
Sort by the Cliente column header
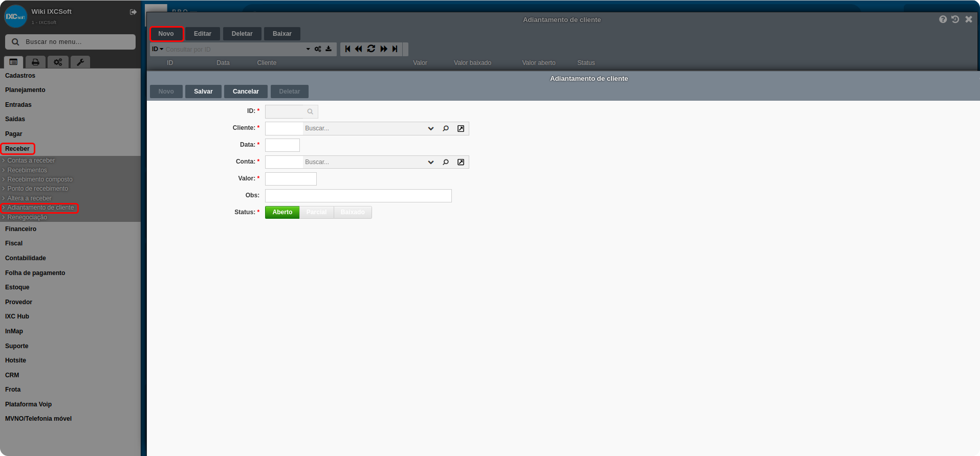click(x=267, y=63)
